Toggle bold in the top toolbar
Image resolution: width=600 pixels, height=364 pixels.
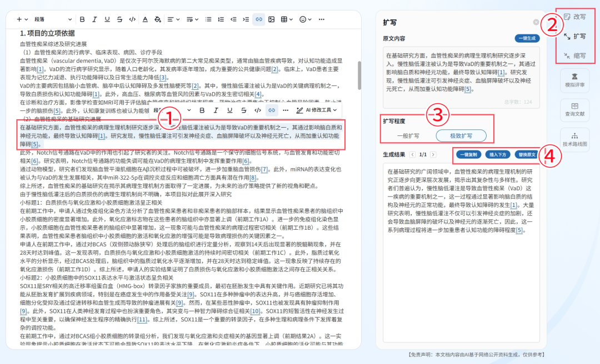tap(82, 19)
